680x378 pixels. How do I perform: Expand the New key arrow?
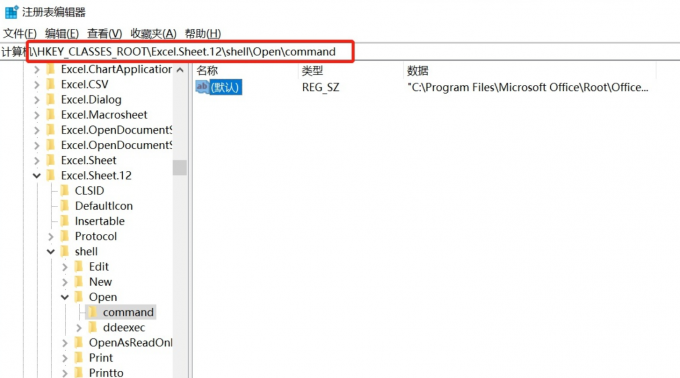pos(65,282)
